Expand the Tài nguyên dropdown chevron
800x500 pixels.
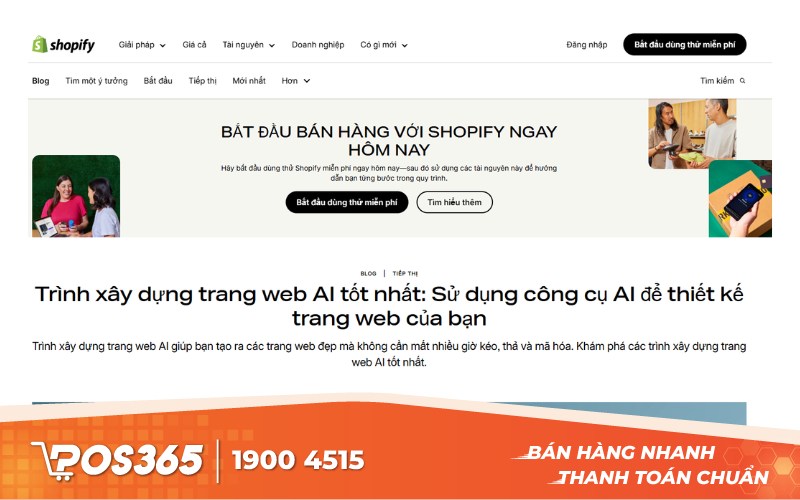(x=272, y=45)
